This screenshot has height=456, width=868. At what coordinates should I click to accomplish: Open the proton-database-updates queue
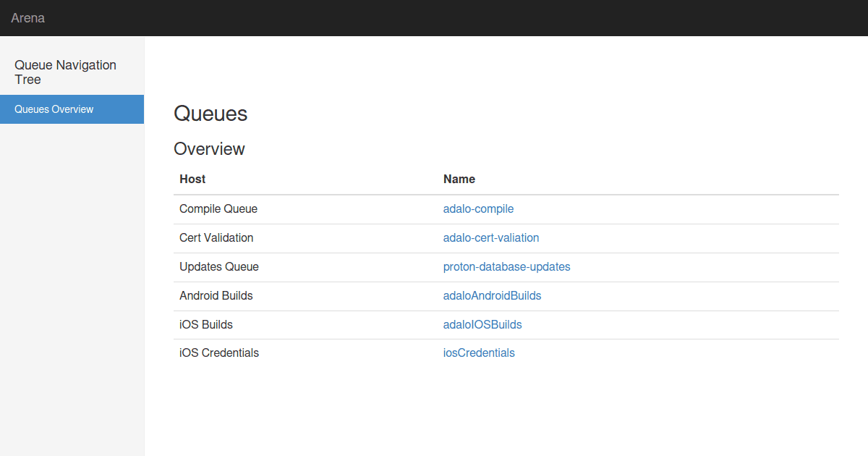tap(506, 266)
